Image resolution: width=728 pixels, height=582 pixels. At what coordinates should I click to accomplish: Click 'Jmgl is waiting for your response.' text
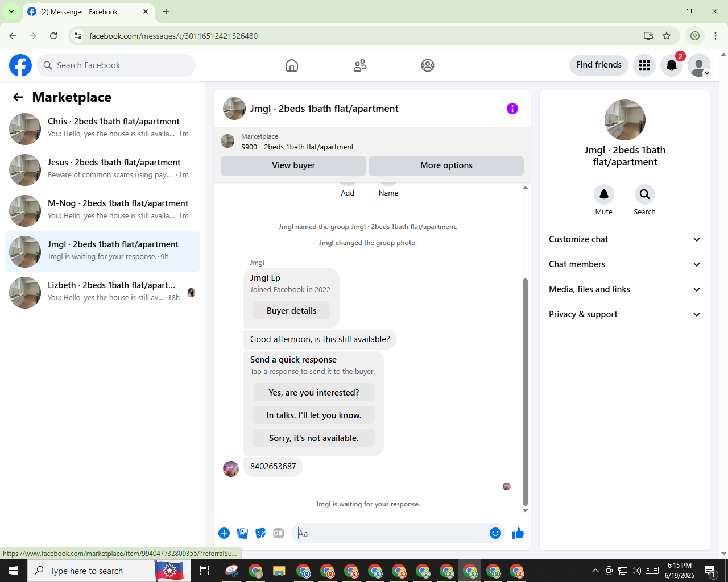[368, 504]
